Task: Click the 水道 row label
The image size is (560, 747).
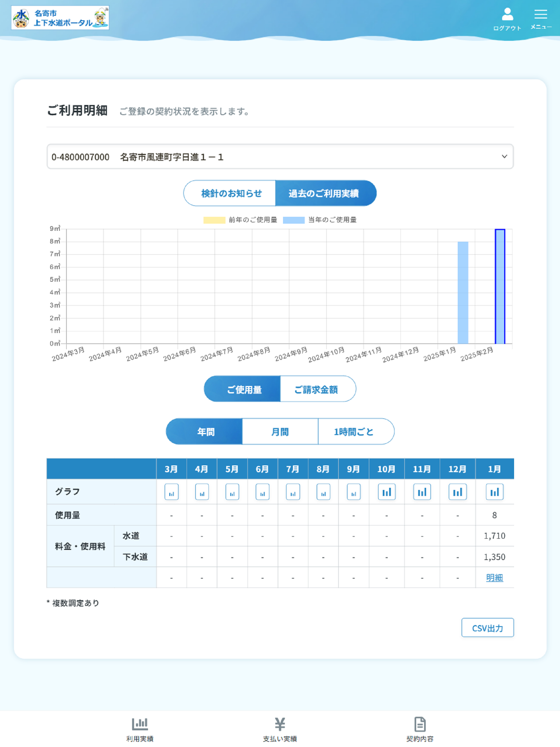Action: 131,536
